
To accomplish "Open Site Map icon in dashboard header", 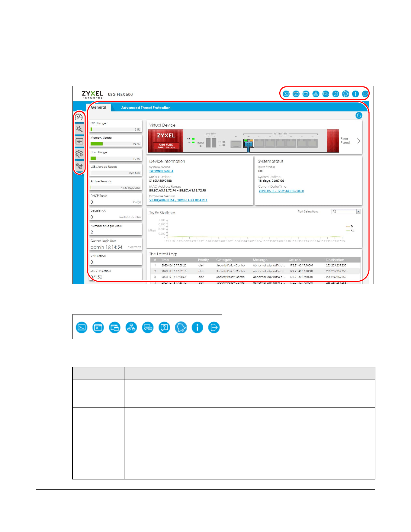I will pos(316,94).
